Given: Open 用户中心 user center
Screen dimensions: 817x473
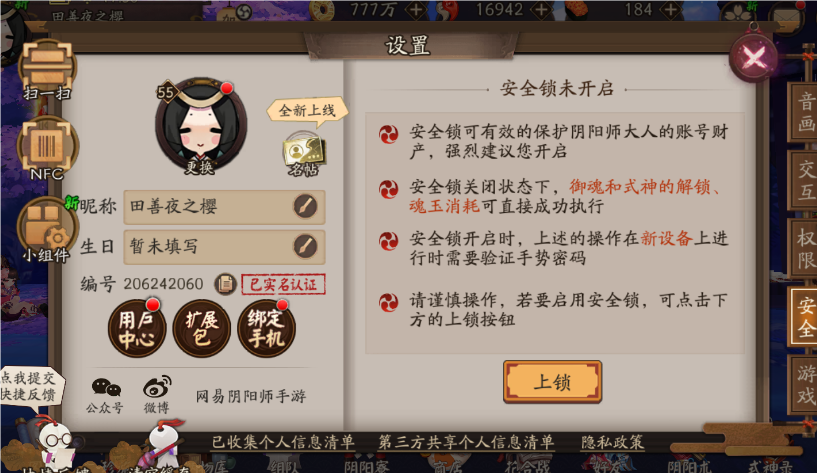Looking at the screenshot, I should tap(137, 328).
